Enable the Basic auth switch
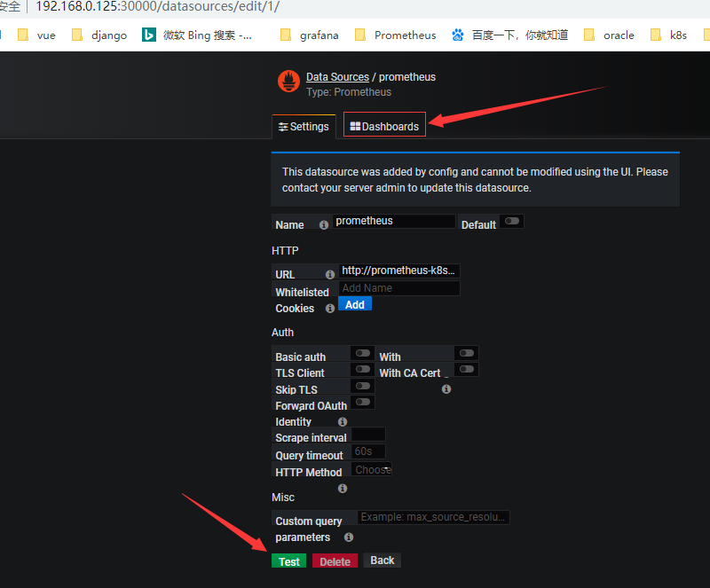The image size is (710, 588). [x=363, y=353]
